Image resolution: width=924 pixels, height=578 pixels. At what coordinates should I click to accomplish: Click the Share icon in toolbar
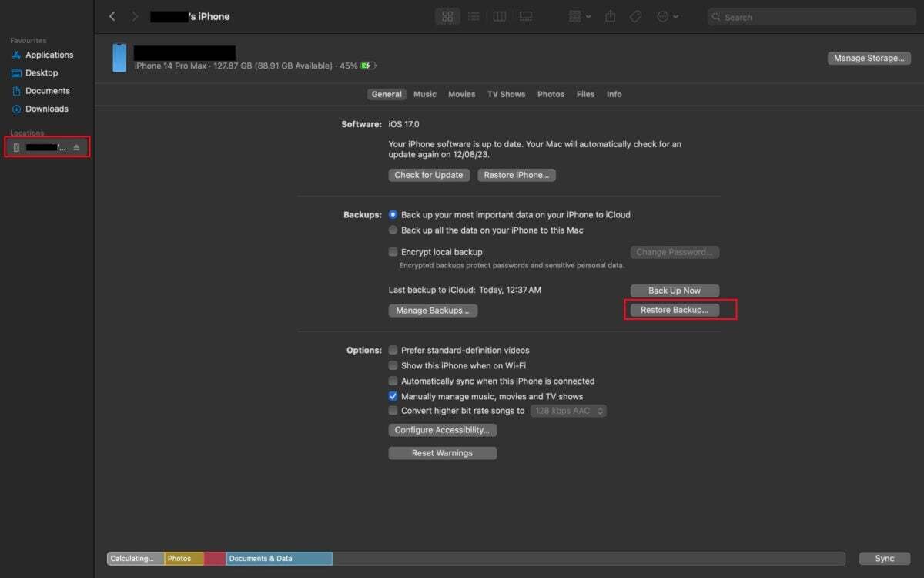tap(611, 16)
